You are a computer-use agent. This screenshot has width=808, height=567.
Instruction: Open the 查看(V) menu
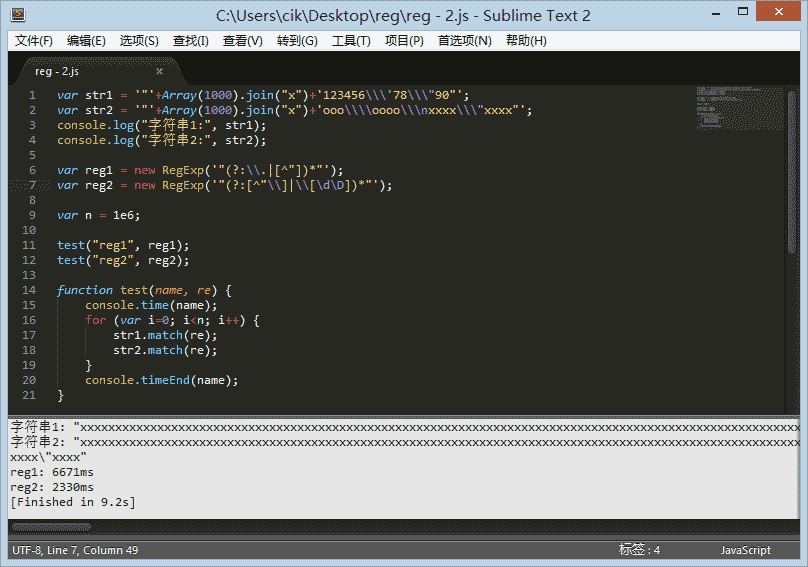242,41
